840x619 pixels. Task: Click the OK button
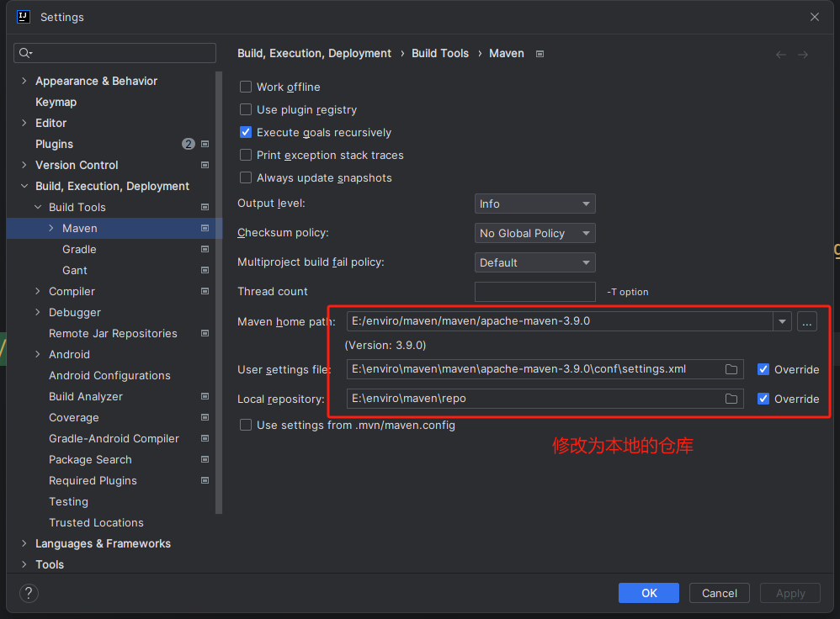click(649, 593)
